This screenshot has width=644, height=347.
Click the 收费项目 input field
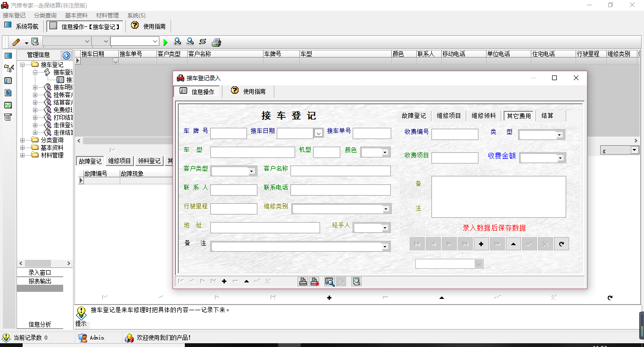(455, 158)
